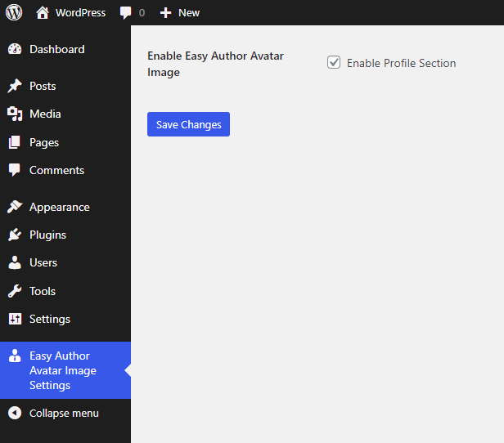Open the Users menu item
The width and height of the screenshot is (504, 443).
click(x=43, y=262)
